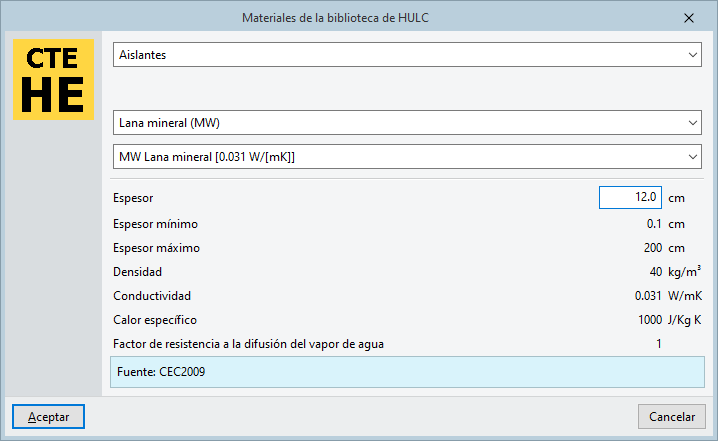
Task: Click the dialog title Materiales de la biblioteca de HULC
Action: tap(335, 18)
